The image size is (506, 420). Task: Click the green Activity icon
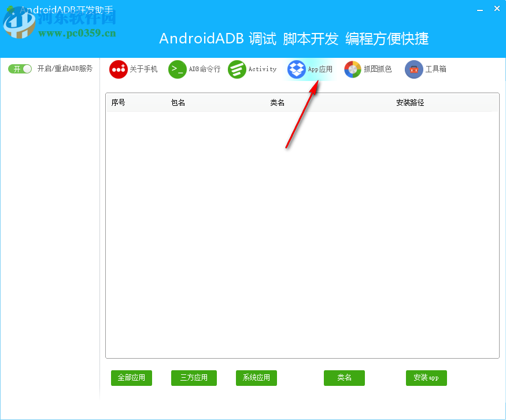coord(237,69)
